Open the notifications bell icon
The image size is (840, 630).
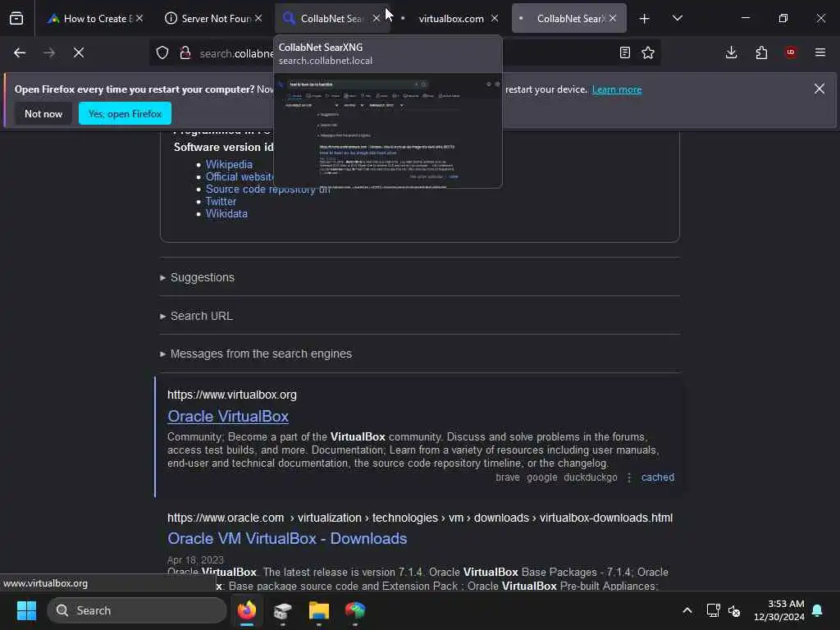coord(818,610)
